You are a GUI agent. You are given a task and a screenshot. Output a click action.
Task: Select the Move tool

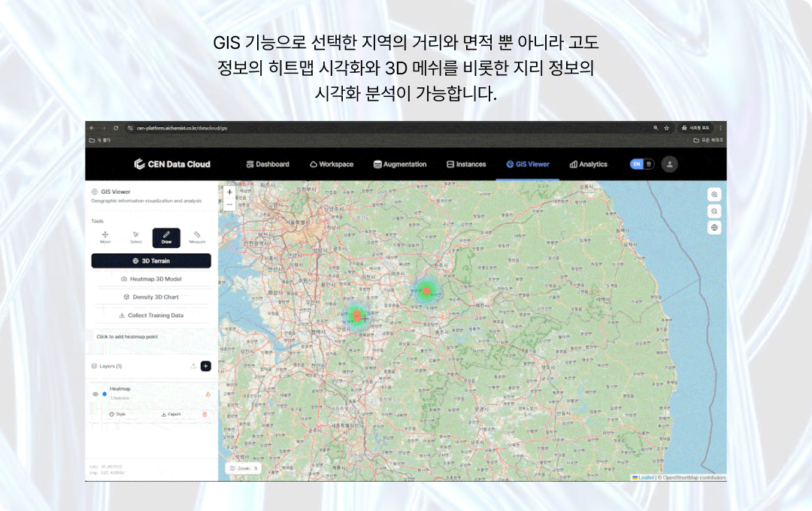point(105,237)
